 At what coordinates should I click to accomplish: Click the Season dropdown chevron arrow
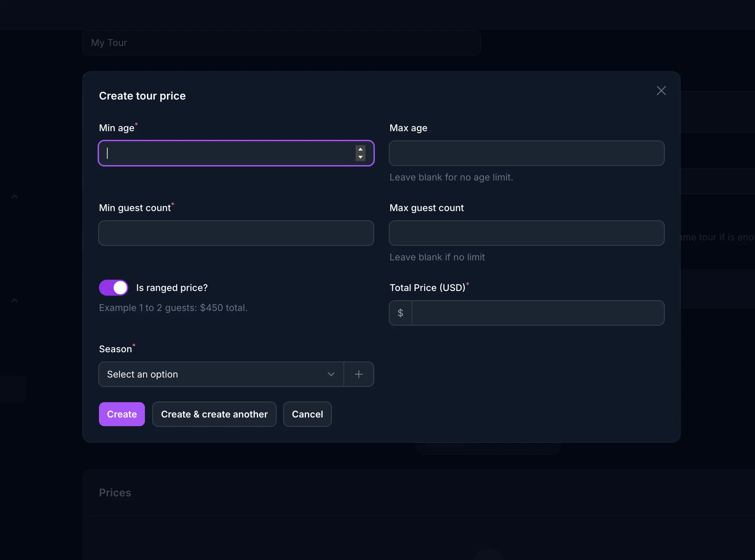[x=331, y=374]
